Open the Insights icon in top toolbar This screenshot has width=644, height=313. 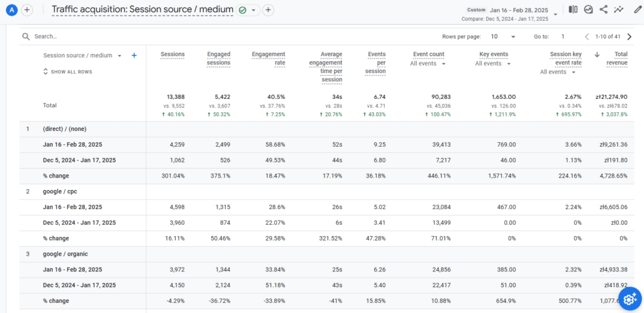[589, 9]
